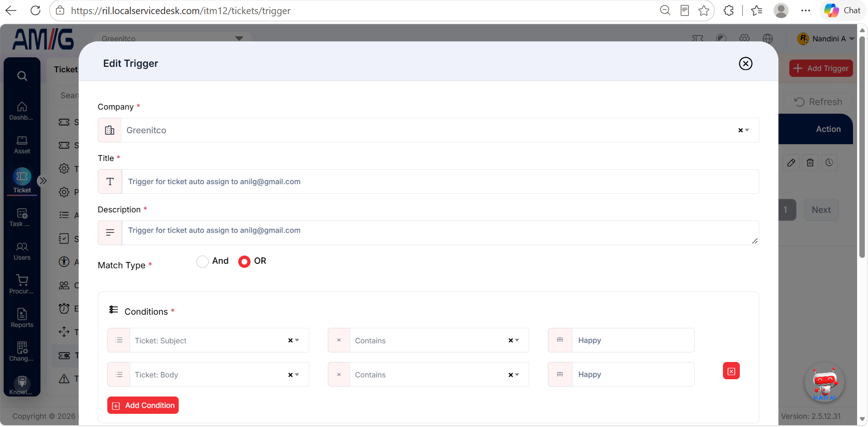The height and width of the screenshot is (427, 868).
Task: Open the Nandini A user menu
Action: tap(826, 39)
